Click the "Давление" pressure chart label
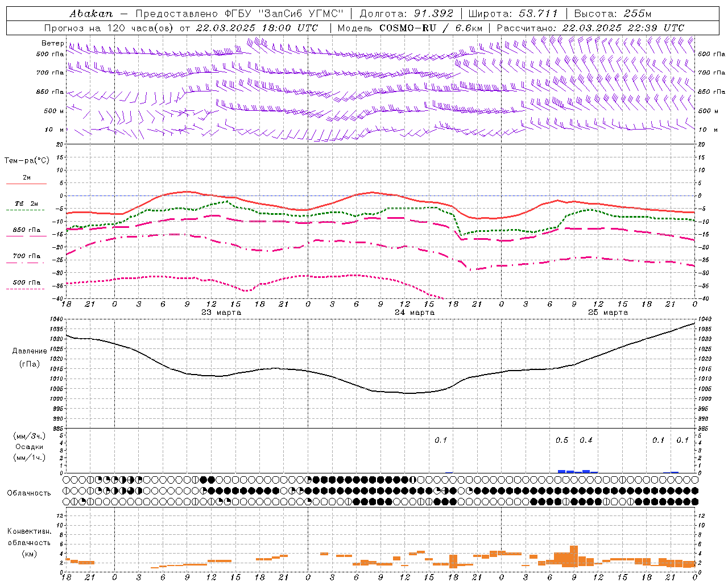 30,351
